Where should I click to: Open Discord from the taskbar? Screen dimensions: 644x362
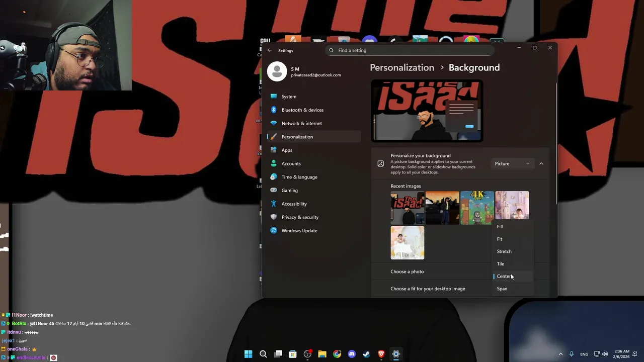352,354
